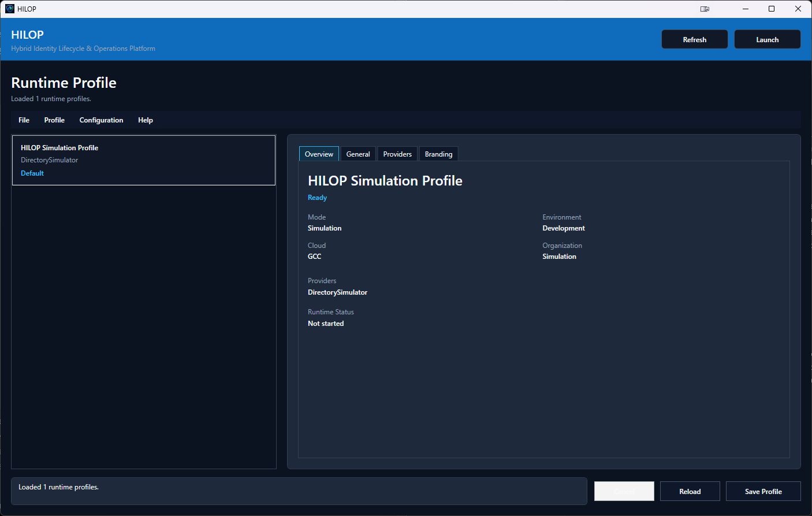Open the Configuration menu

(101, 120)
